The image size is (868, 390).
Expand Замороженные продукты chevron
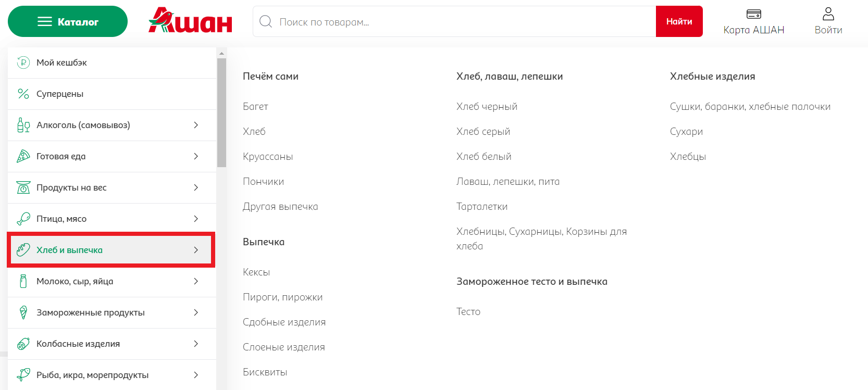pos(196,312)
